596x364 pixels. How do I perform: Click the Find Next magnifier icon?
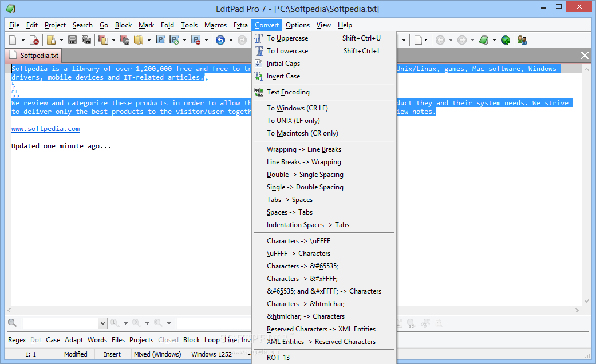tap(136, 323)
